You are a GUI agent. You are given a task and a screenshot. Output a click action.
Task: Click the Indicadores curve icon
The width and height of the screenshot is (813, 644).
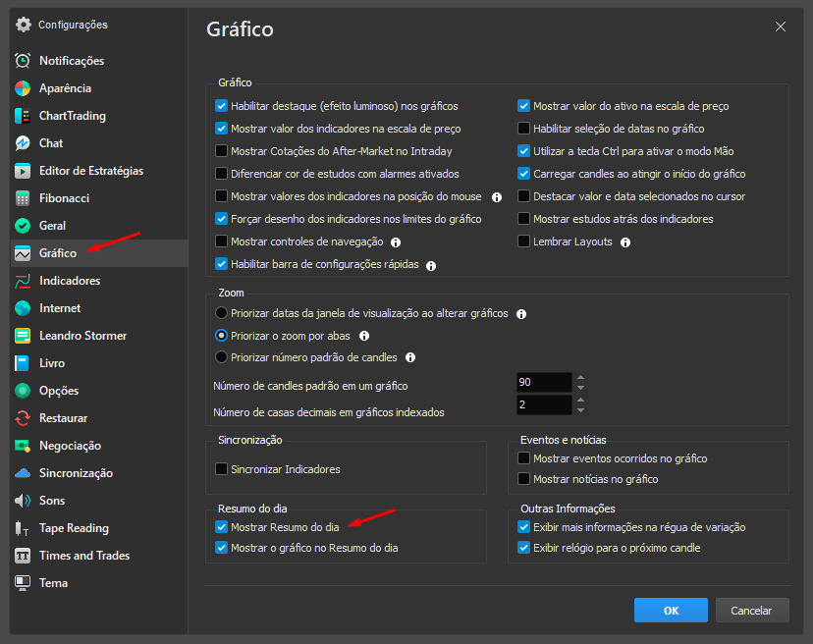coord(23,281)
